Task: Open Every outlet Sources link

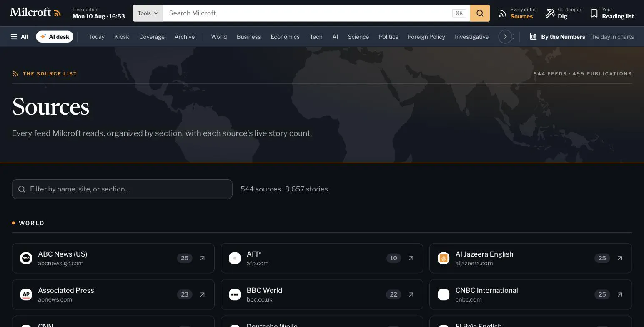Action: [x=518, y=13]
